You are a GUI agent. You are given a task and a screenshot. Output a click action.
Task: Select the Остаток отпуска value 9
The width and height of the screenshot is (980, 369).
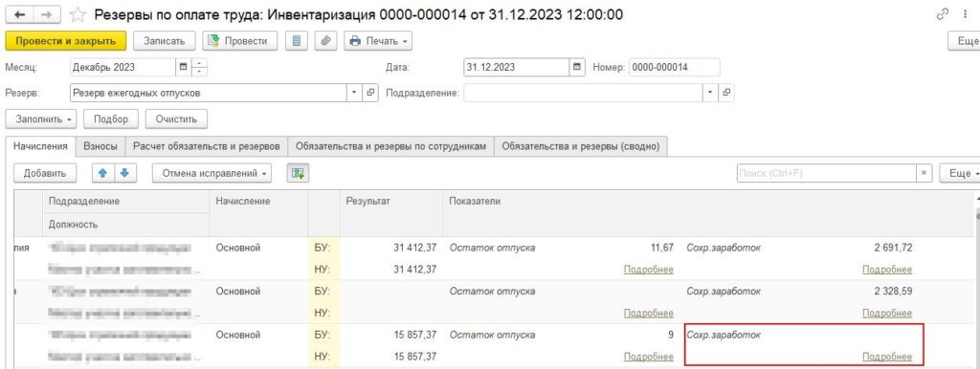[x=670, y=336]
